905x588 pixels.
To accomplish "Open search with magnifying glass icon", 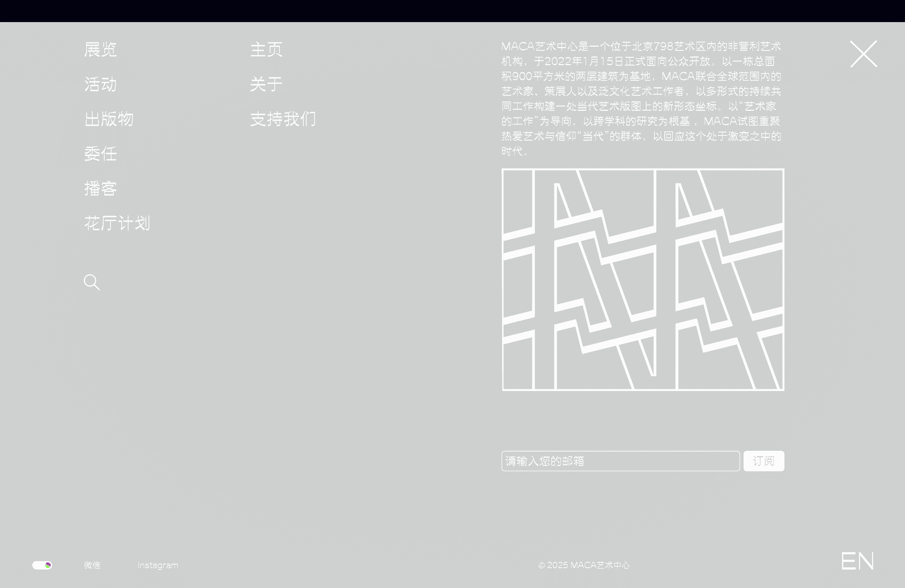I will (x=92, y=282).
